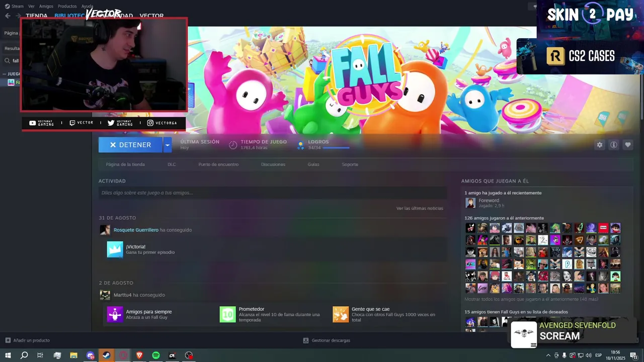Open Página de la tienda link
The image size is (644, 362).
click(125, 164)
